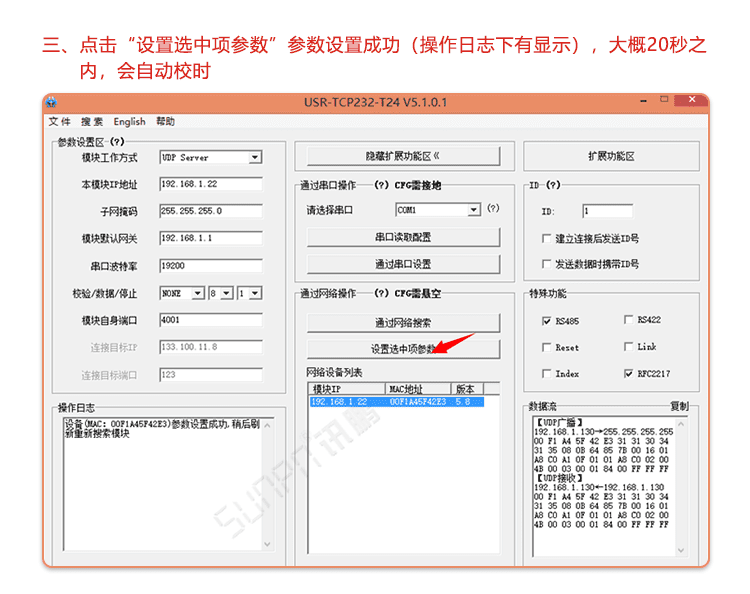This screenshot has height=594, width=750.
Task: Open the stop bits 1 dropdown
Action: (x=249, y=293)
